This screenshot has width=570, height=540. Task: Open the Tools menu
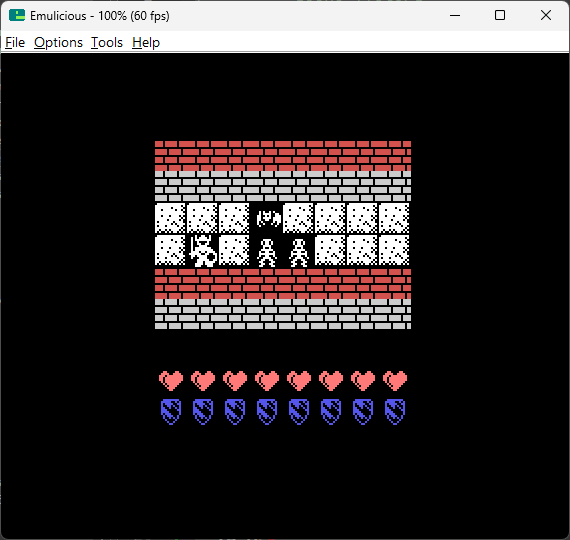107,43
